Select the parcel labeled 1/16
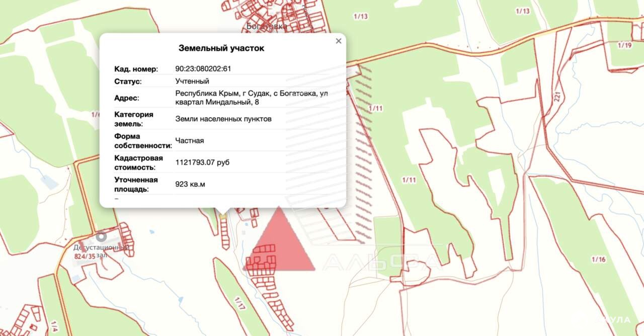The image size is (644, 336). point(598,260)
